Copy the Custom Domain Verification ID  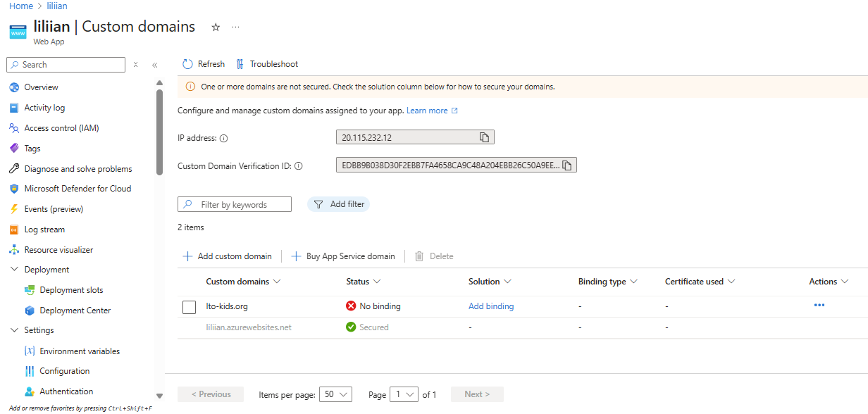coord(567,165)
